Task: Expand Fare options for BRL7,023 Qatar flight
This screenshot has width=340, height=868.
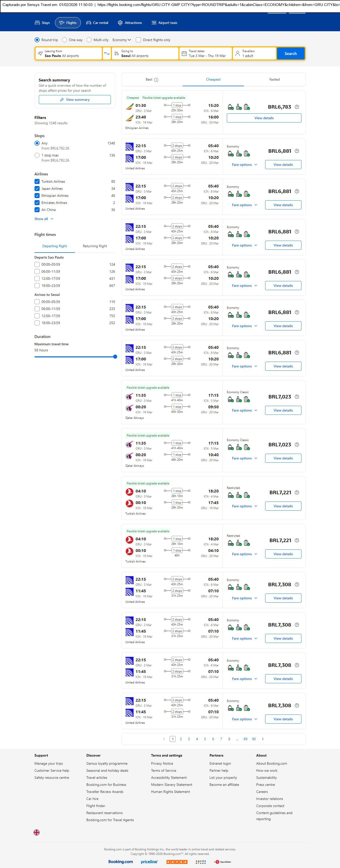Action: coord(244,410)
